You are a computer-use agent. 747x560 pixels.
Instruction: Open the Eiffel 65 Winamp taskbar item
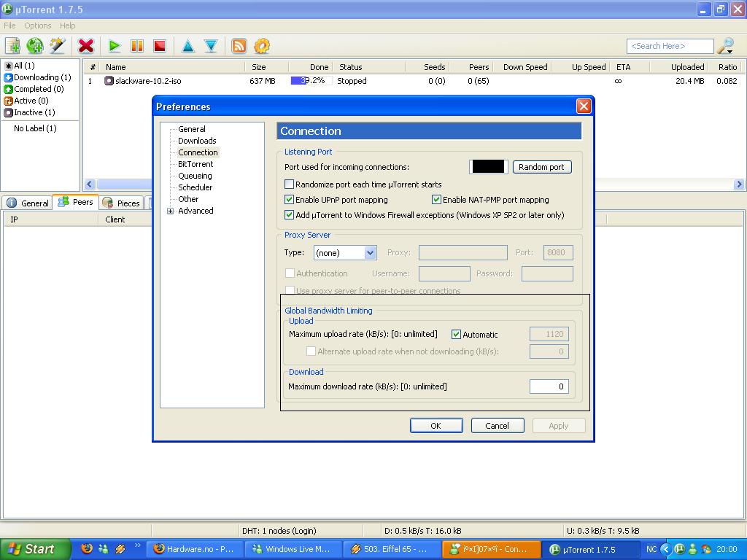392,549
